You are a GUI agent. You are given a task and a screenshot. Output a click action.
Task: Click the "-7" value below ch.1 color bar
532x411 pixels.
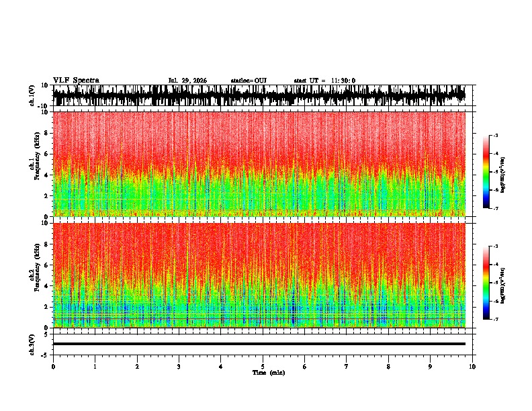click(x=495, y=208)
